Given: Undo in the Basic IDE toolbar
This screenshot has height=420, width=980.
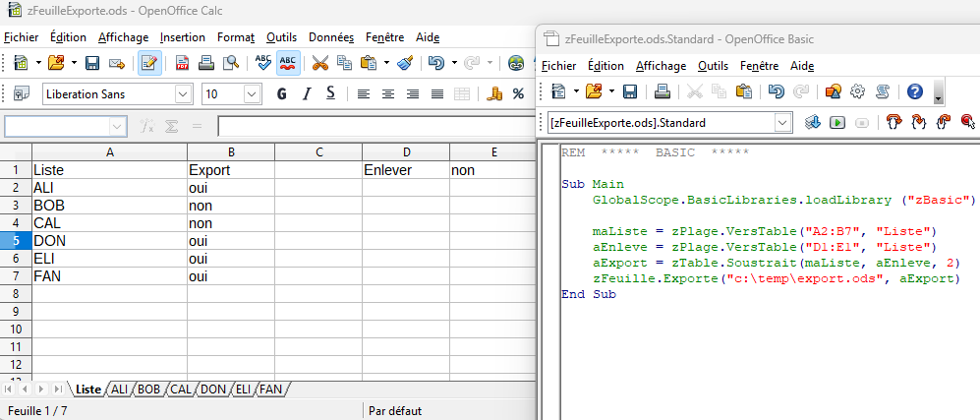Looking at the screenshot, I should tap(777, 91).
